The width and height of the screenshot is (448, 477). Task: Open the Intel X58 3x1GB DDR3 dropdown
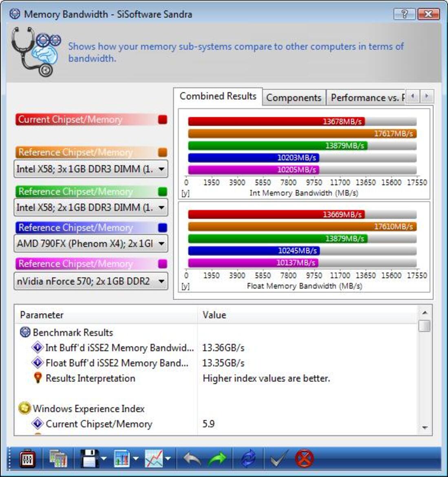pyautogui.click(x=91, y=169)
